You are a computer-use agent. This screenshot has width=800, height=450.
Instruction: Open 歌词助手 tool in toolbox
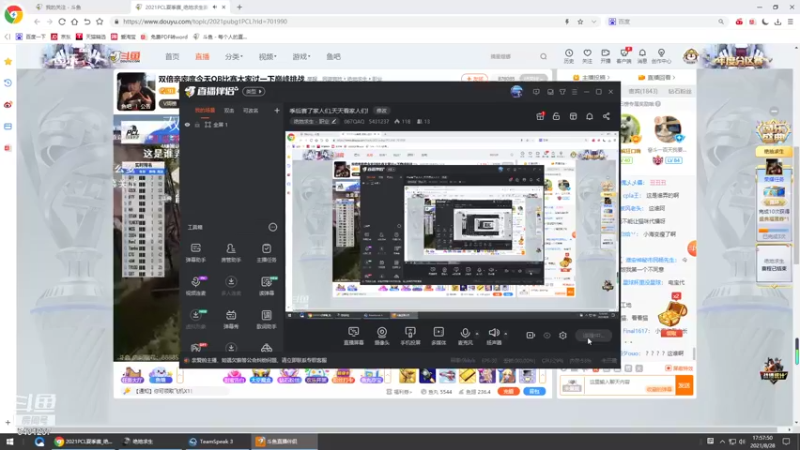[x=266, y=319]
